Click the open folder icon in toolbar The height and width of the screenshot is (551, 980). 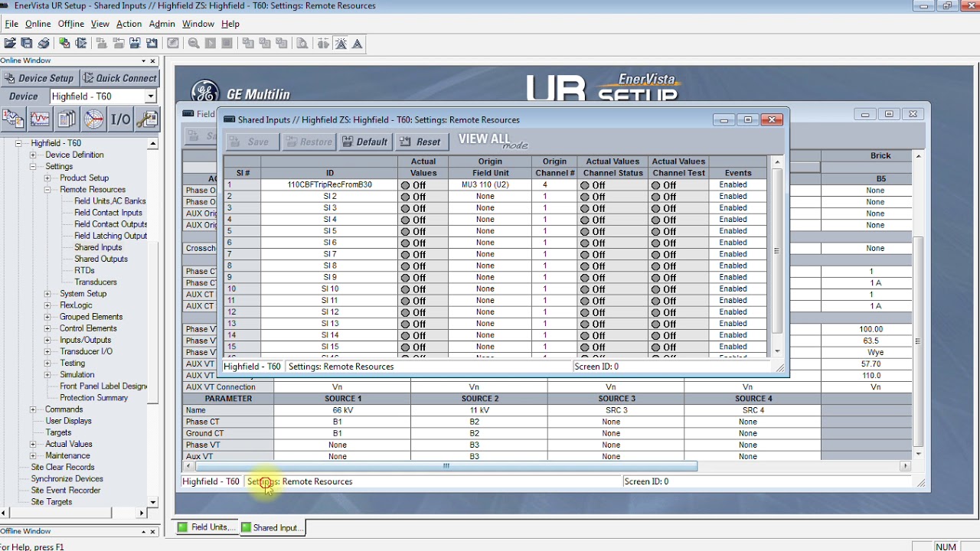pyautogui.click(x=10, y=44)
